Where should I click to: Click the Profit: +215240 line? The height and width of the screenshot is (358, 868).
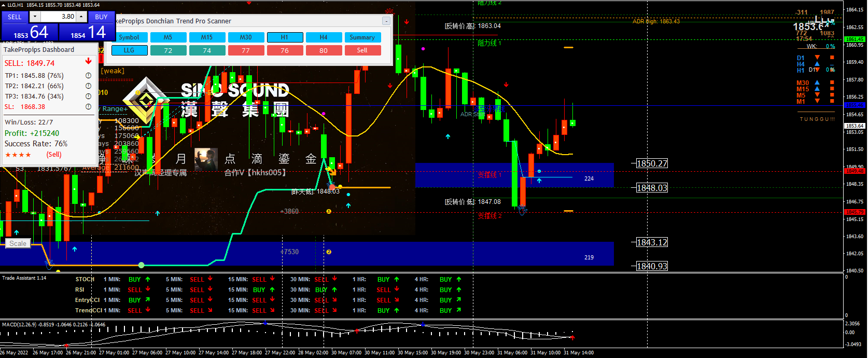click(32, 133)
